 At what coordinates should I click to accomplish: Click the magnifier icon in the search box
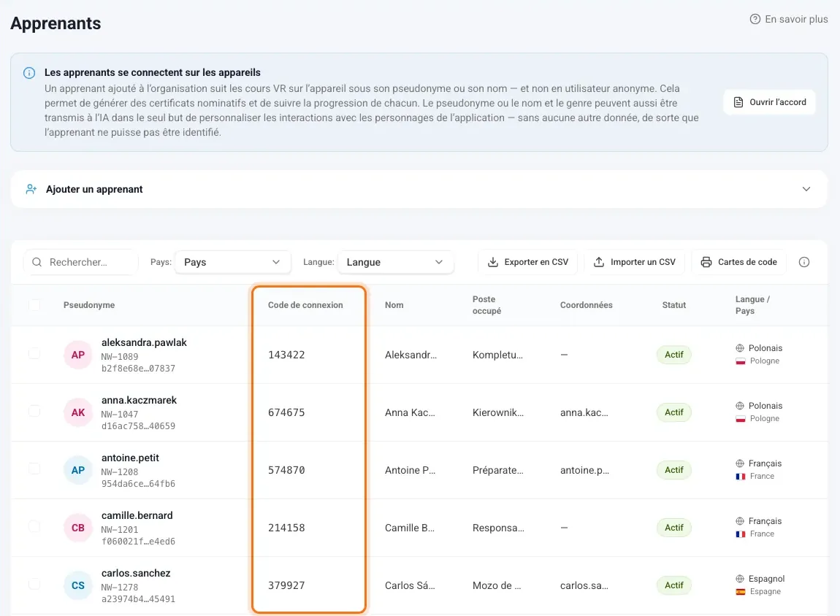coord(37,262)
